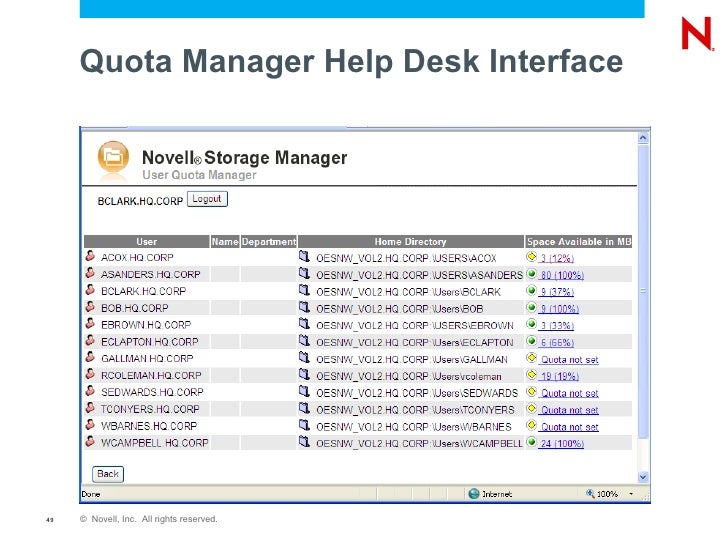Click the folder icon for Users\SEDWARDS directory
The width and height of the screenshot is (728, 546).
click(304, 391)
